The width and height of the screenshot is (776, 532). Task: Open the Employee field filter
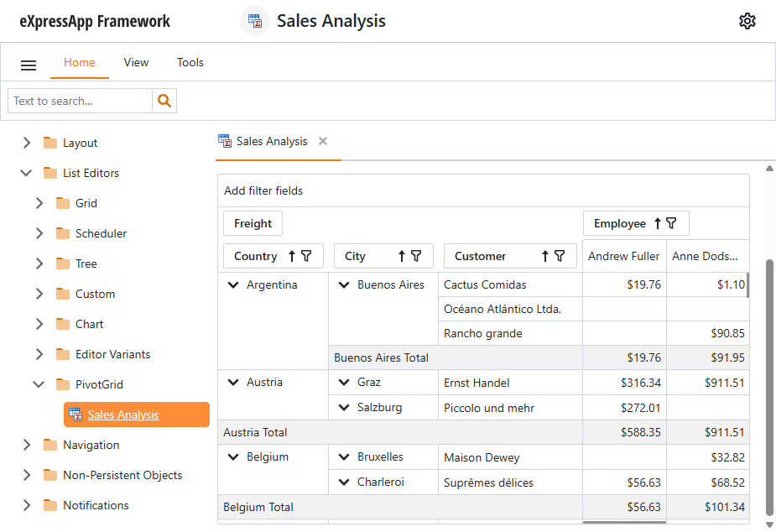[671, 223]
